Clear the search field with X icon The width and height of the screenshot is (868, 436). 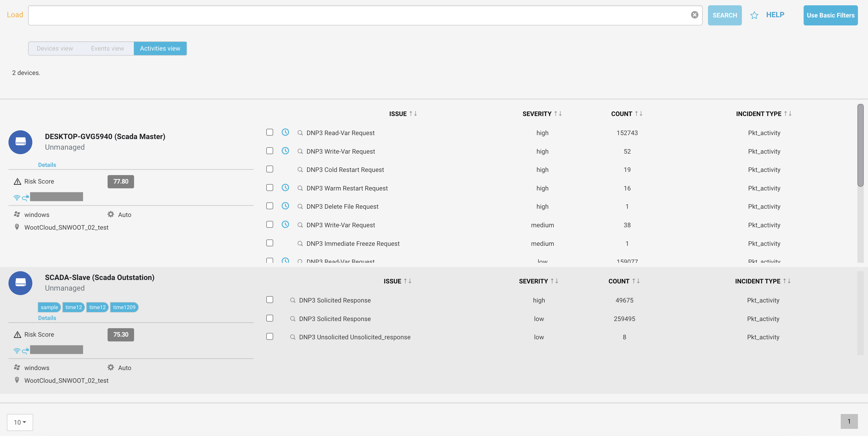[694, 15]
